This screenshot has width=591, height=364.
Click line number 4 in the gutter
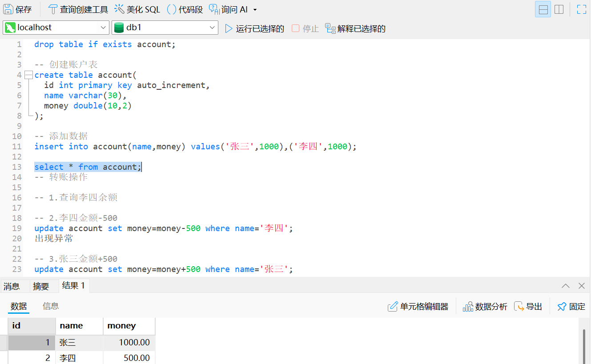pyautogui.click(x=19, y=75)
